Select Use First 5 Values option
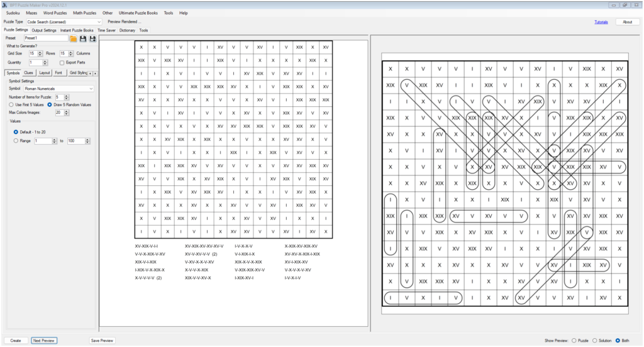 (10, 104)
